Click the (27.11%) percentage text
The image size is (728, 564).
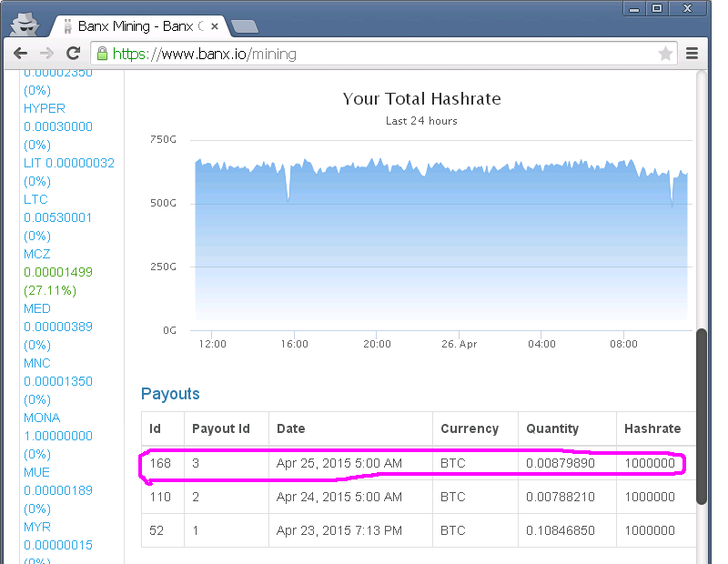pos(50,290)
